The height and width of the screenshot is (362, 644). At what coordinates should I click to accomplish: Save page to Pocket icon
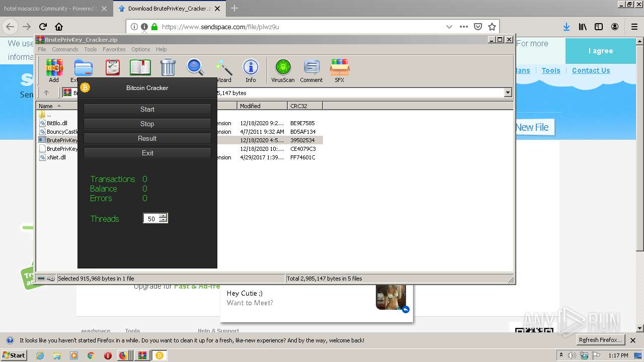coord(478,27)
